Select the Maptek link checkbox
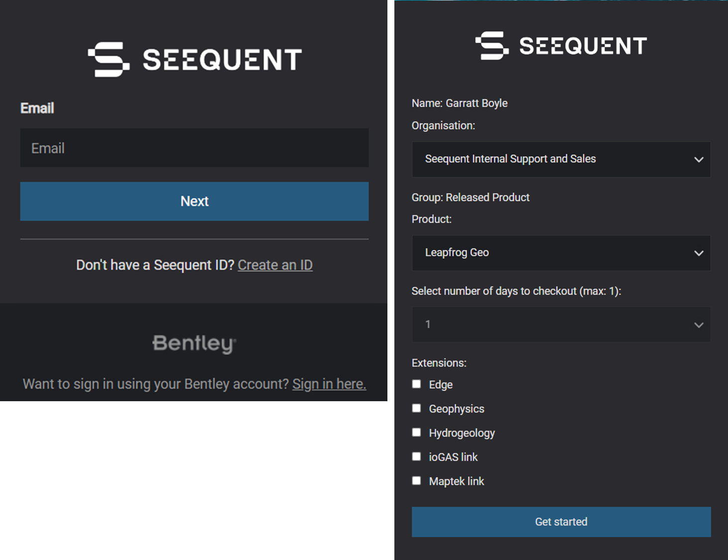Screen dimensions: 728x560 [x=417, y=480]
